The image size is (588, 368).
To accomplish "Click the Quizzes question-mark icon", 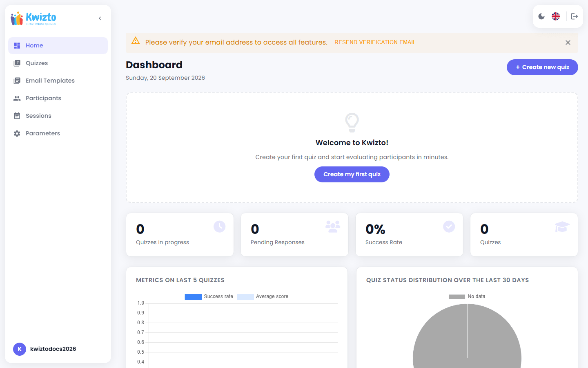I will (17, 63).
